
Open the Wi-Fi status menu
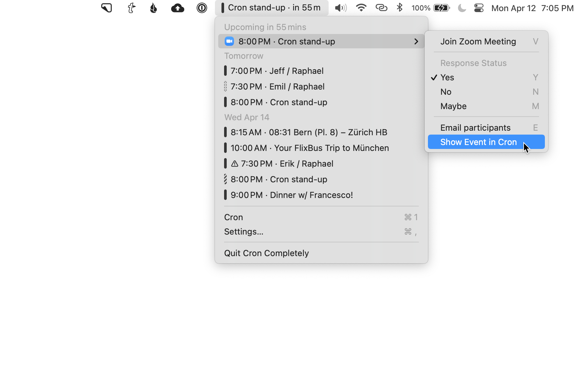(361, 8)
